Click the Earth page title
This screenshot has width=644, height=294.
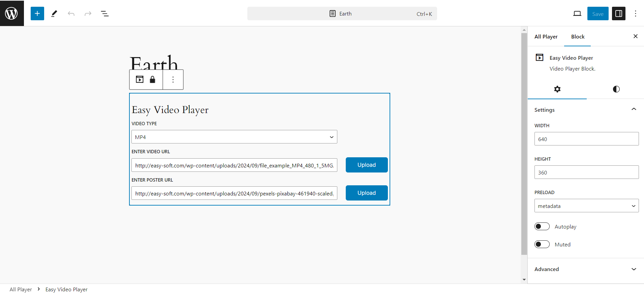(154, 63)
